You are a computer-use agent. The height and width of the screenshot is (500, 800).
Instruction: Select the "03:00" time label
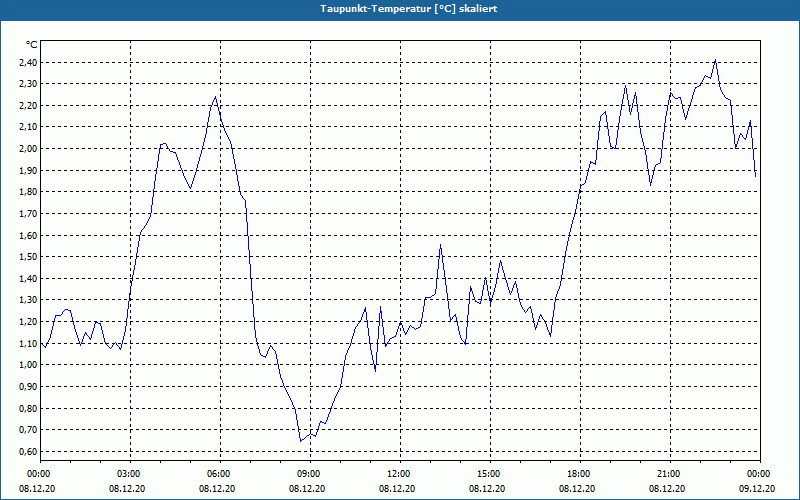130,474
